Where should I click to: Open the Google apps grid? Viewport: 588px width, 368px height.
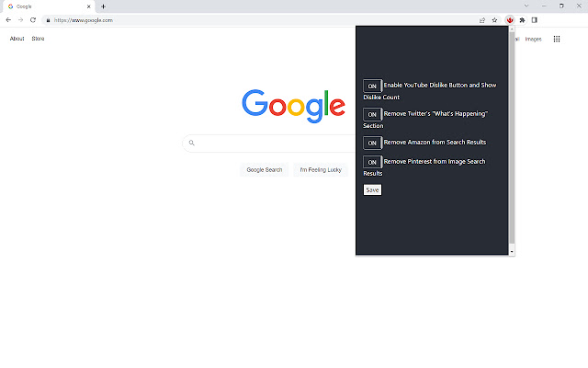point(557,39)
